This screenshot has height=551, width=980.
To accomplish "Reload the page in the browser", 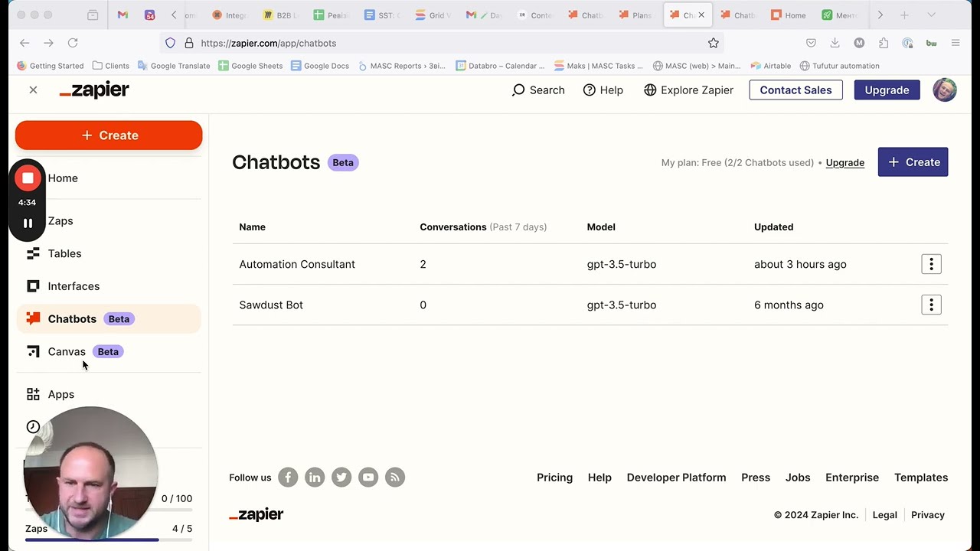I will coord(73,43).
